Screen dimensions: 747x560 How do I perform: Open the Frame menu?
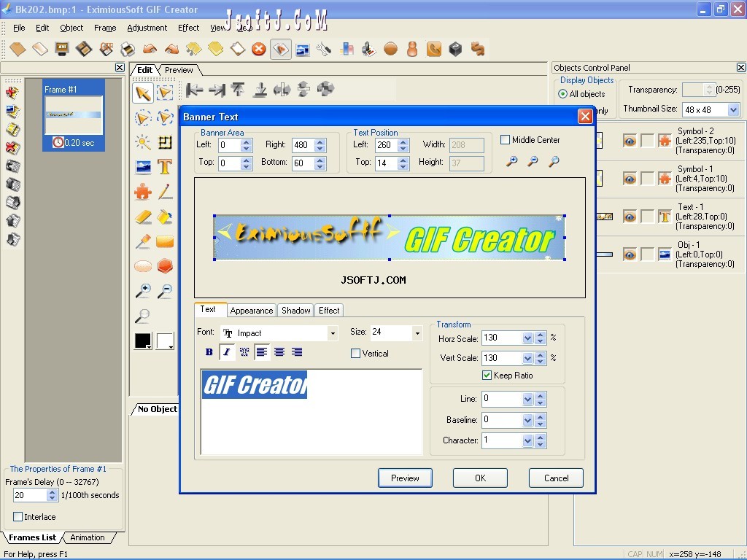click(x=105, y=28)
